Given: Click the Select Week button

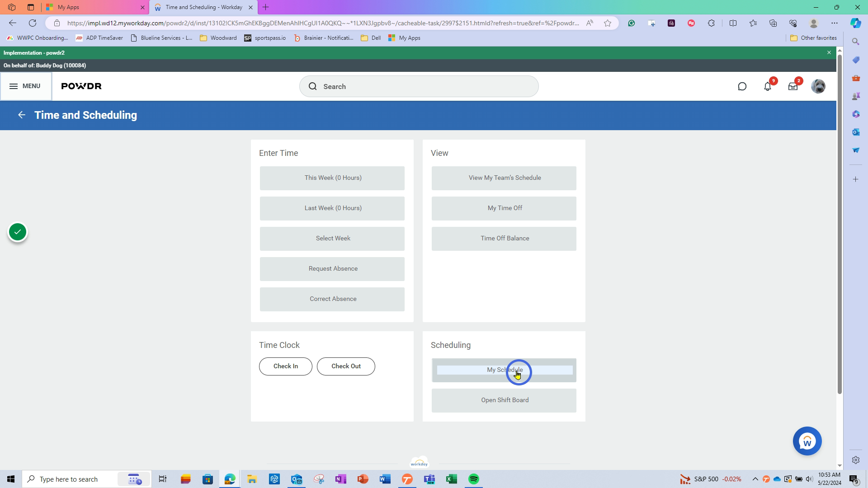Looking at the screenshot, I should (x=332, y=239).
